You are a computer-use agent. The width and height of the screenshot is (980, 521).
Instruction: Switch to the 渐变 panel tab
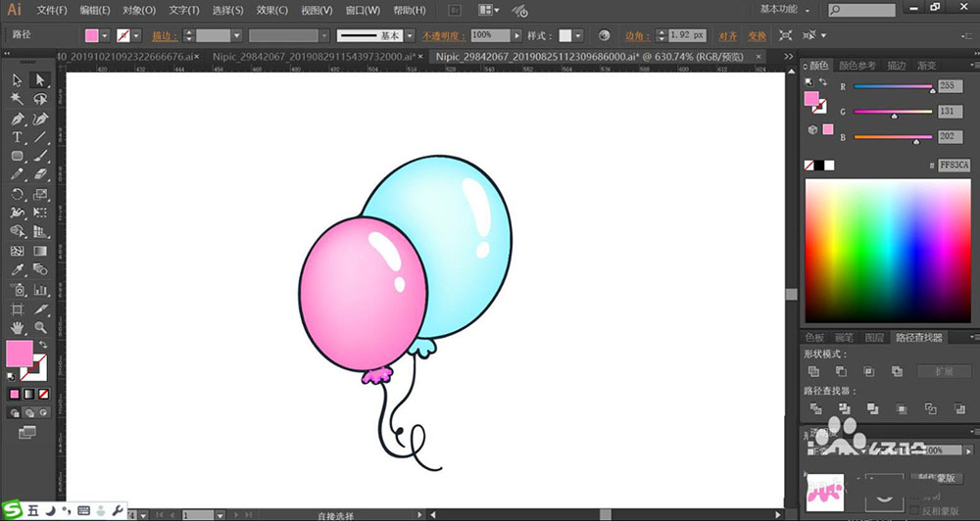click(x=927, y=65)
